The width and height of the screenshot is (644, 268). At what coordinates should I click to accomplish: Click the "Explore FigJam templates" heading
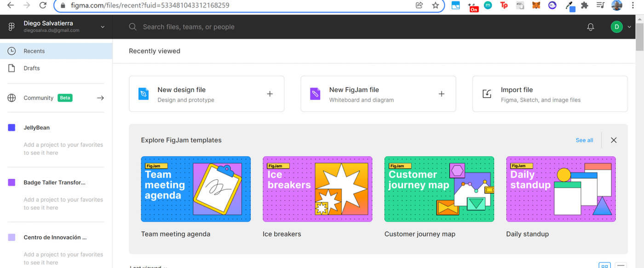point(181,140)
